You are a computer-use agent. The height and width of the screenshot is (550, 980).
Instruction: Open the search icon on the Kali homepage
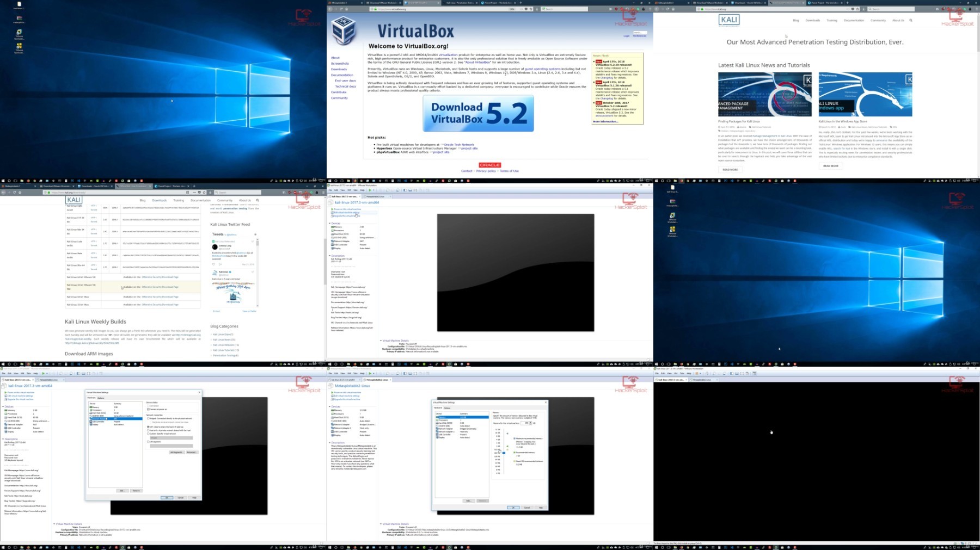pyautogui.click(x=911, y=20)
